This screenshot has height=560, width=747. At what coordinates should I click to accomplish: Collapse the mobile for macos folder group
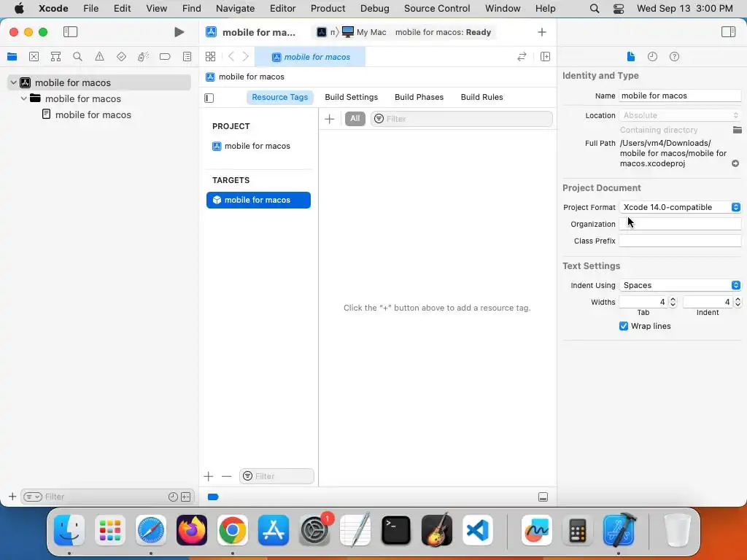24,98
